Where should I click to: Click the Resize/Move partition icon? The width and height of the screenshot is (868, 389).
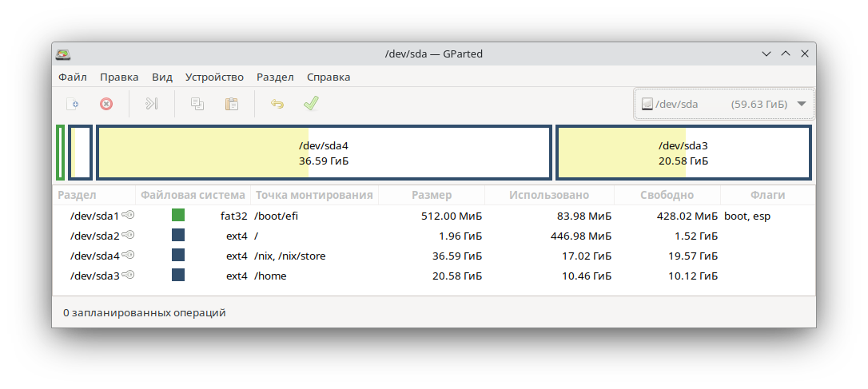click(x=151, y=104)
